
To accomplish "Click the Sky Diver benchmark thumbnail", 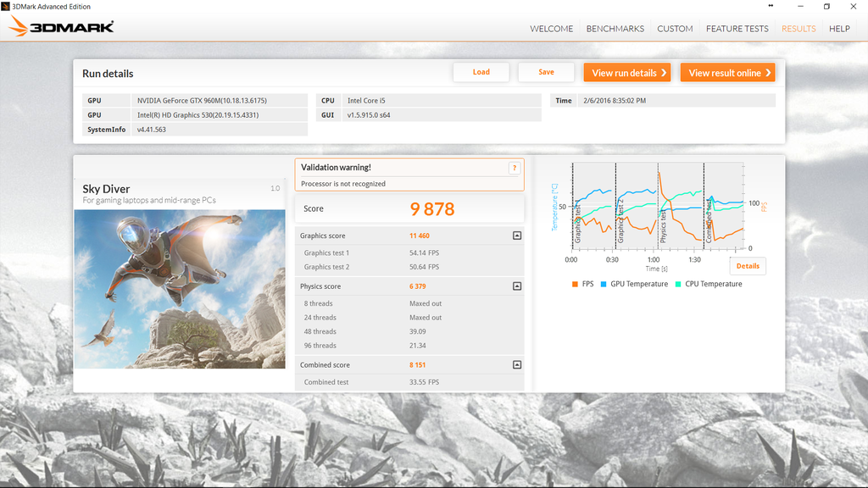I will [180, 289].
